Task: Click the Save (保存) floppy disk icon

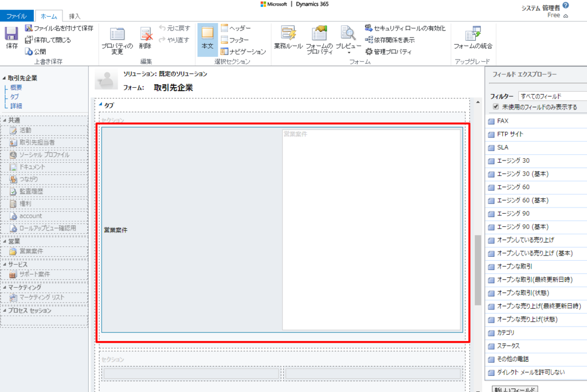Action: (11, 34)
